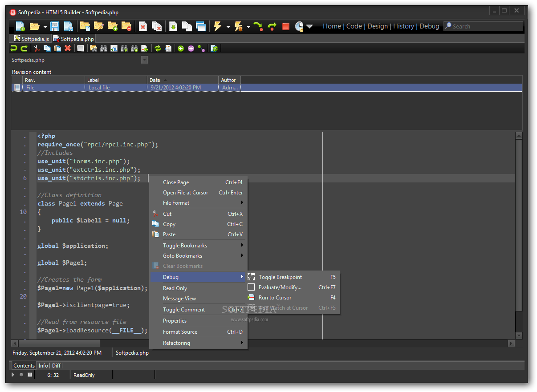Click the green circular Refresh arrows icon

click(x=158, y=48)
